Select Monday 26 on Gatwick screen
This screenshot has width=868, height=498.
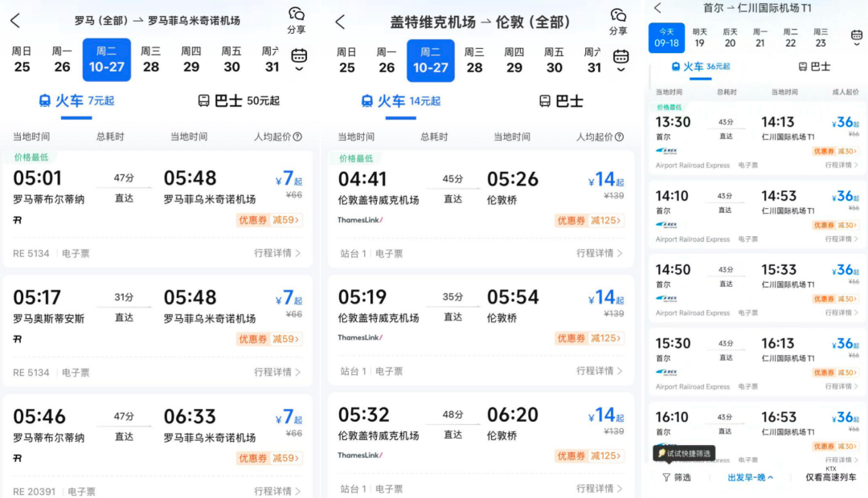(387, 61)
